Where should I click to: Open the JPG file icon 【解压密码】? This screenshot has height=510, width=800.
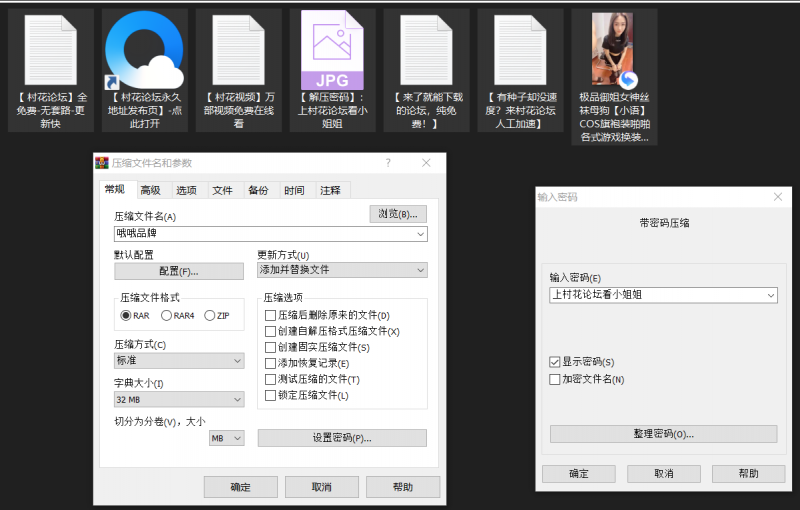332,50
